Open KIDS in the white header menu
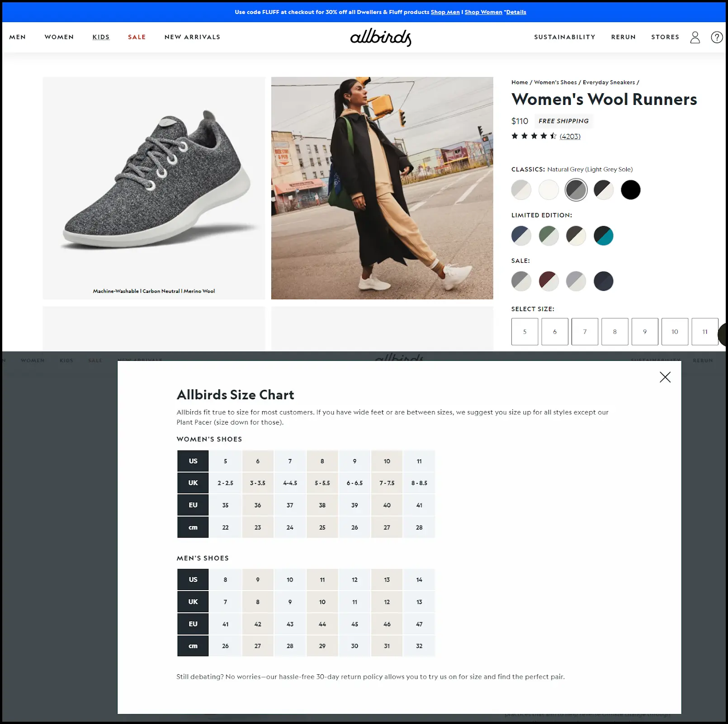The width and height of the screenshot is (728, 724). click(101, 37)
